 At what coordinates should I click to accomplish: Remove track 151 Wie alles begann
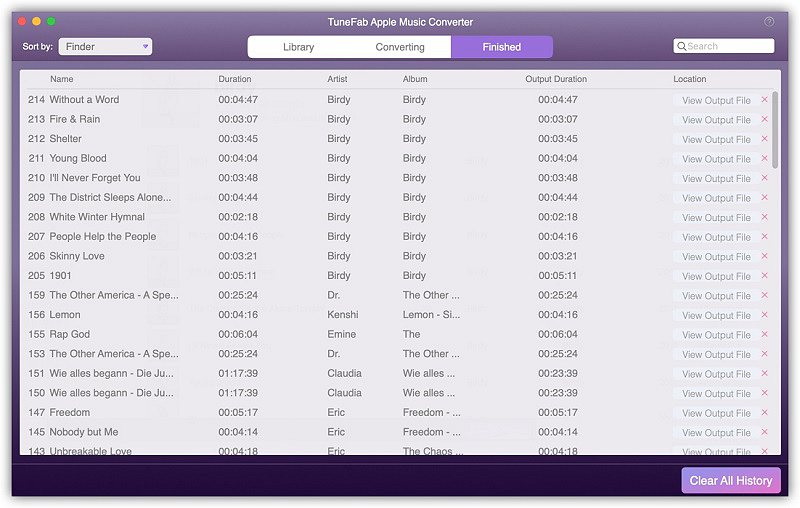(764, 373)
